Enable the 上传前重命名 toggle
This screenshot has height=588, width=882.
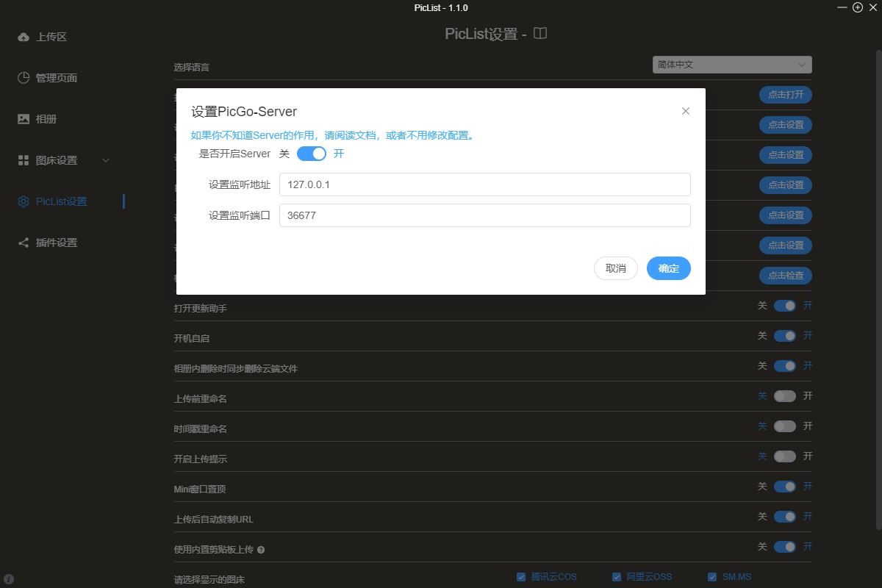click(x=785, y=395)
